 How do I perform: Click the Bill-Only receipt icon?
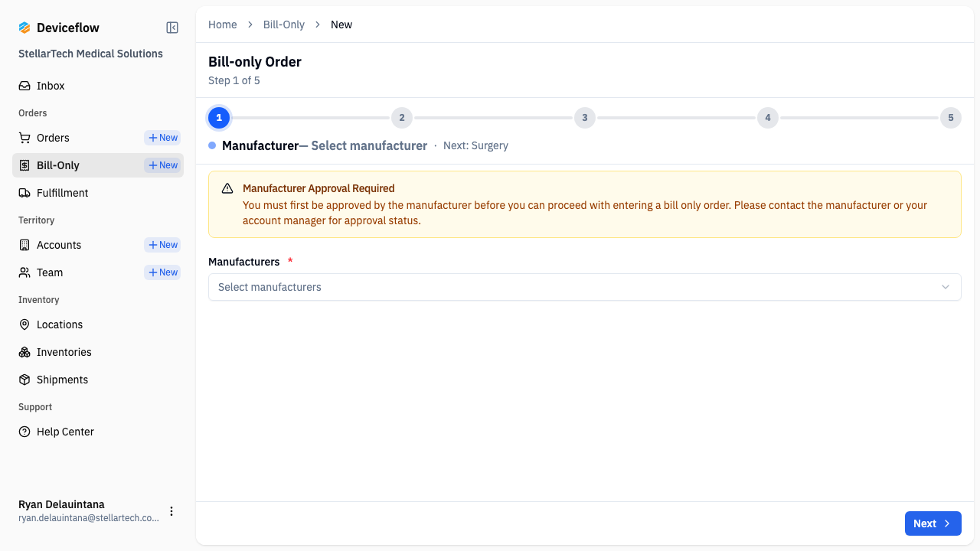[24, 165]
